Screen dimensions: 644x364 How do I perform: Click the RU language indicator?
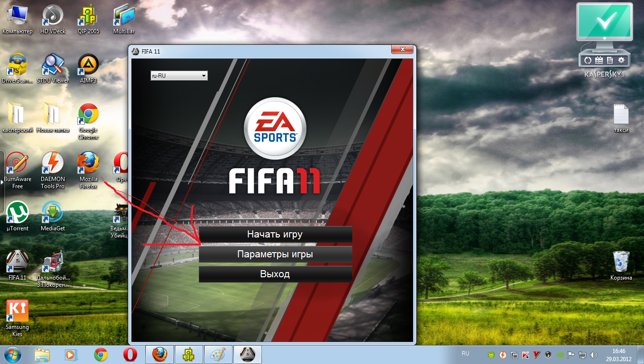(x=465, y=354)
